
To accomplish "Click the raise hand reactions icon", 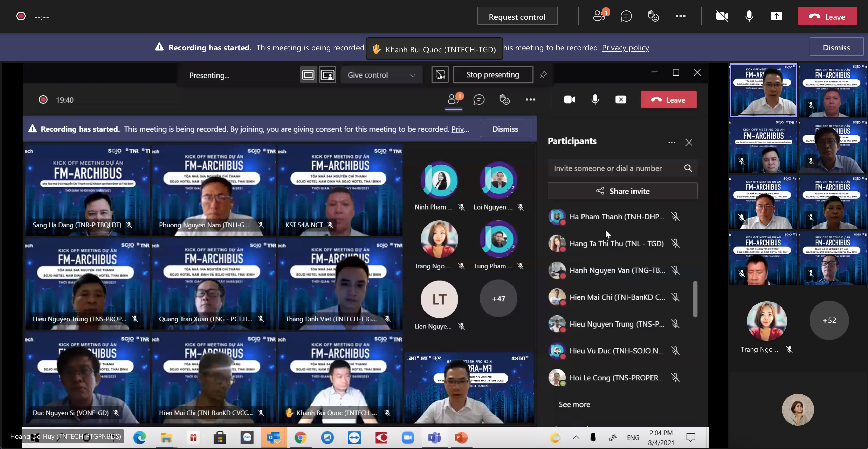I will click(x=653, y=16).
